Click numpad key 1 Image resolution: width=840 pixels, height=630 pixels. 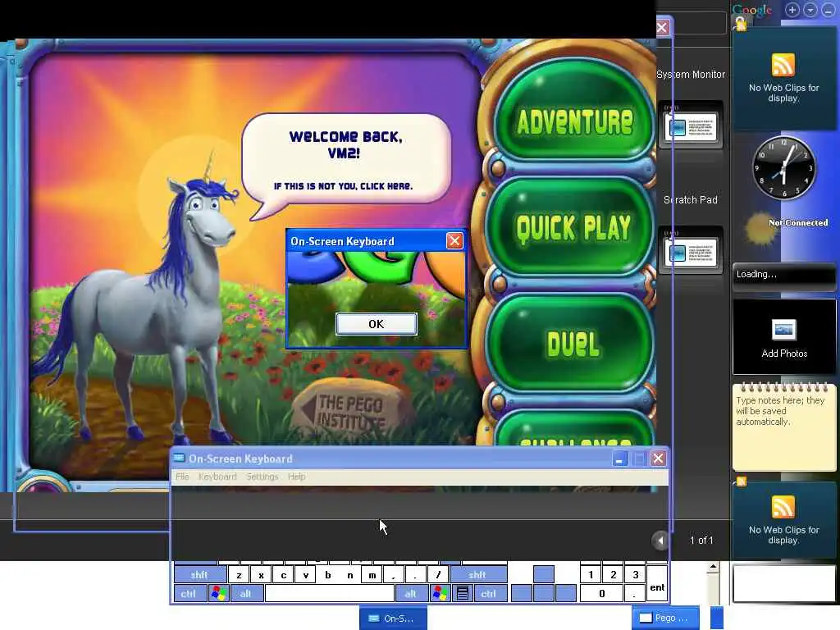point(591,575)
